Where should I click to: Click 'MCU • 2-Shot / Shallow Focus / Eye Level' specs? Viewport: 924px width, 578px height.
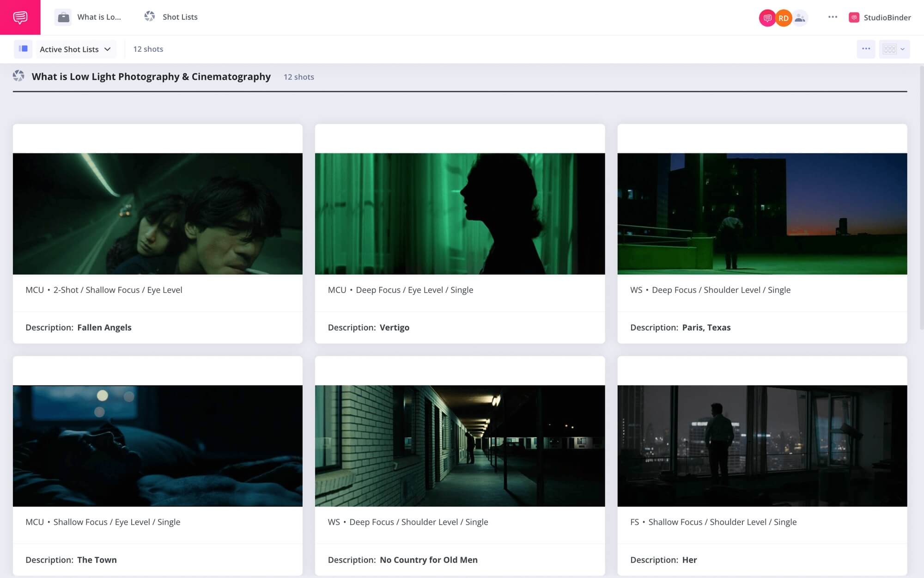click(x=104, y=290)
